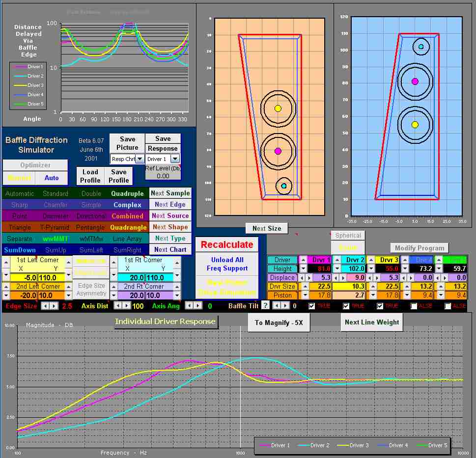Click Unload All Freq Support
Image resolution: width=476 pixels, height=458 pixels.
(x=227, y=264)
